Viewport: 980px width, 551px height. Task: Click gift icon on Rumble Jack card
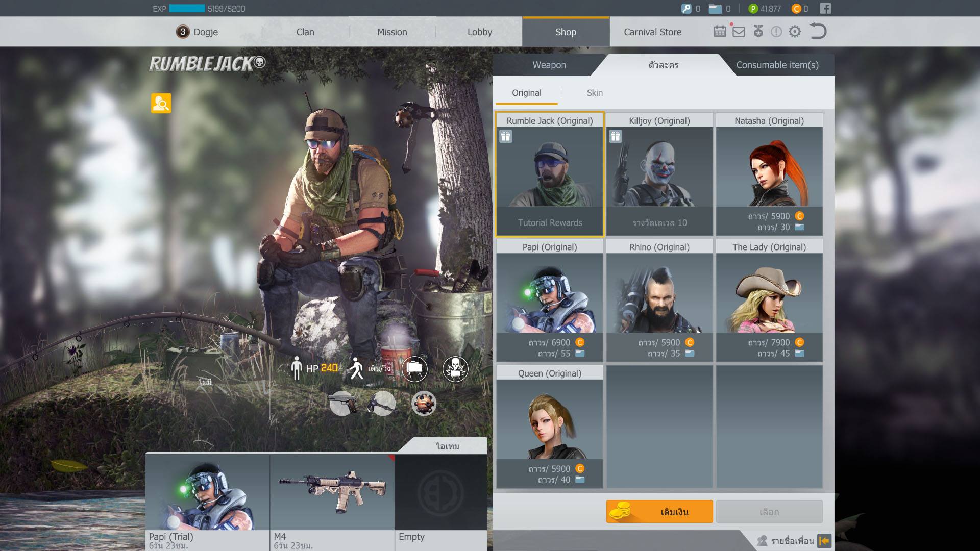point(506,136)
